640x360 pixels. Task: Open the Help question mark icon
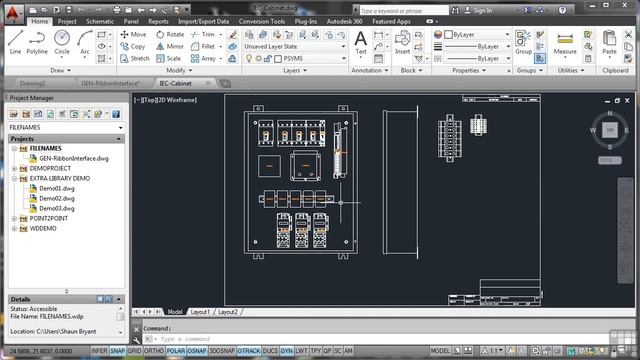(x=562, y=10)
